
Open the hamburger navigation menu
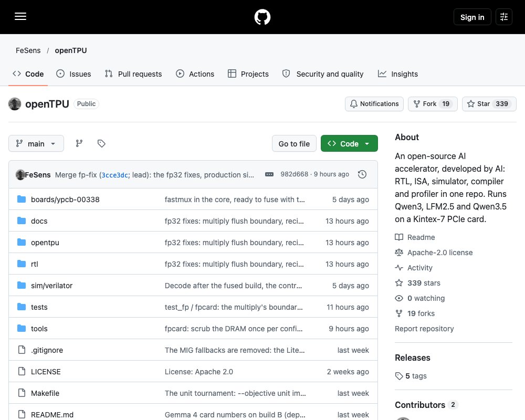click(x=20, y=16)
